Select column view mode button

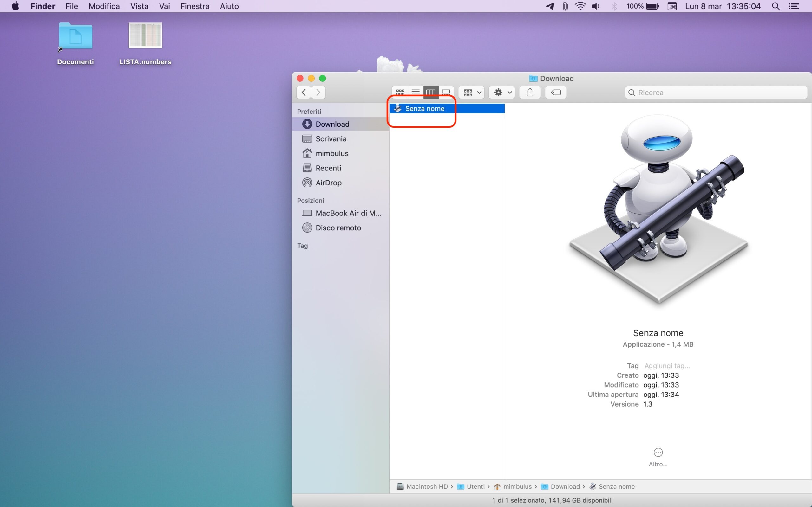[x=430, y=92]
